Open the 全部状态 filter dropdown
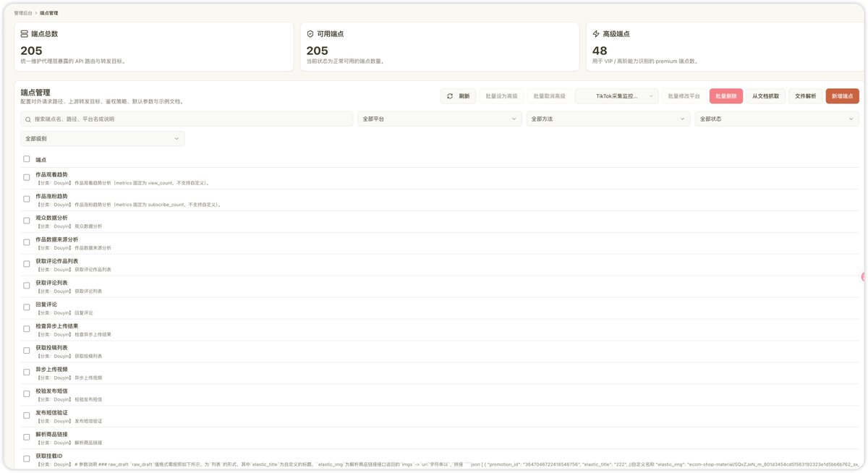 pyautogui.click(x=777, y=119)
